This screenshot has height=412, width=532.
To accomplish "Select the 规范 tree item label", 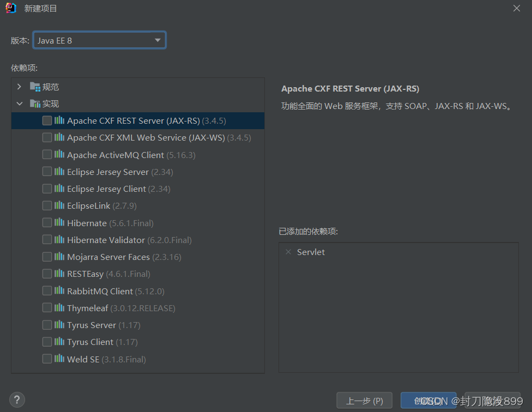I will pyautogui.click(x=51, y=87).
